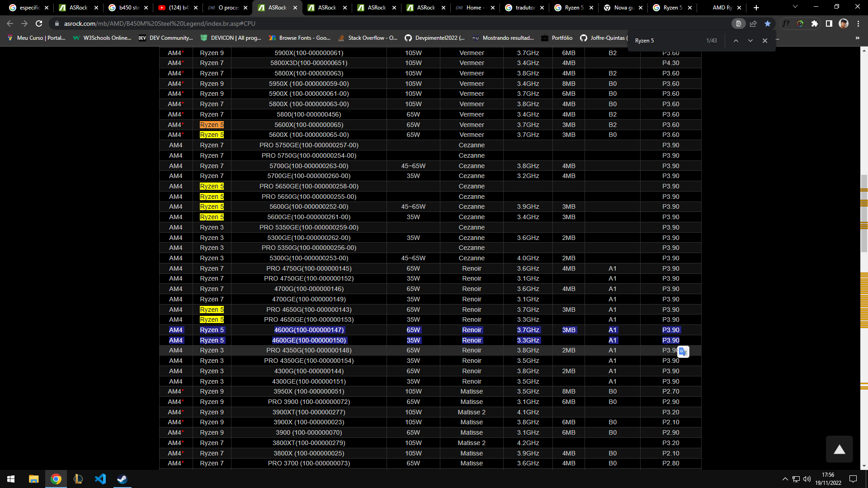
Task: Click the 'P2.70' BIOS version cell
Action: (671, 391)
